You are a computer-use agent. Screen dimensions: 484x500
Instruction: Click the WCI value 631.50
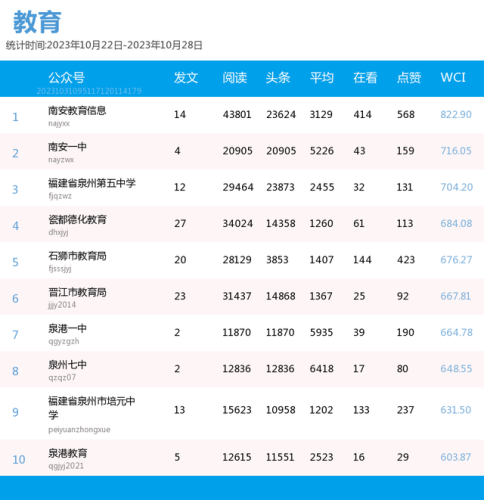(x=456, y=410)
